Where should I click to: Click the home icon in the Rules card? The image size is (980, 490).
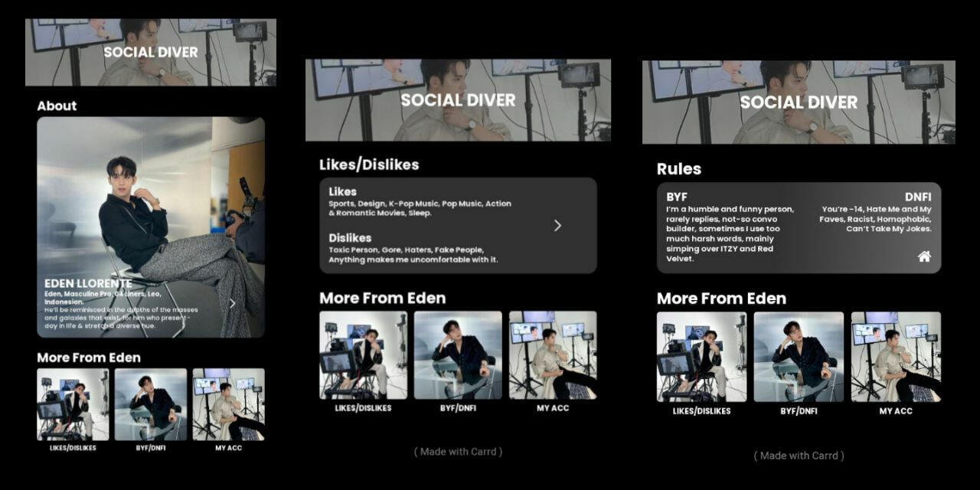[x=924, y=256]
